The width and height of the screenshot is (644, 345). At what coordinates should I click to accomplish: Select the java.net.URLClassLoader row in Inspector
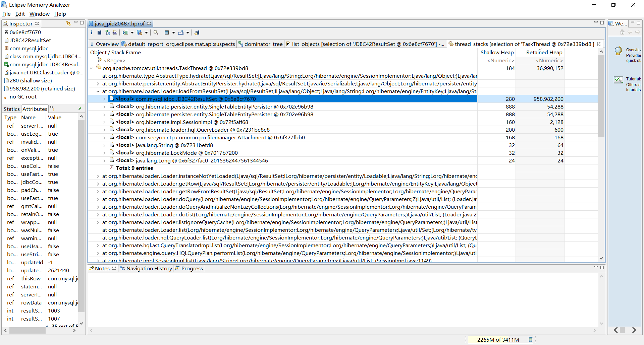click(44, 72)
